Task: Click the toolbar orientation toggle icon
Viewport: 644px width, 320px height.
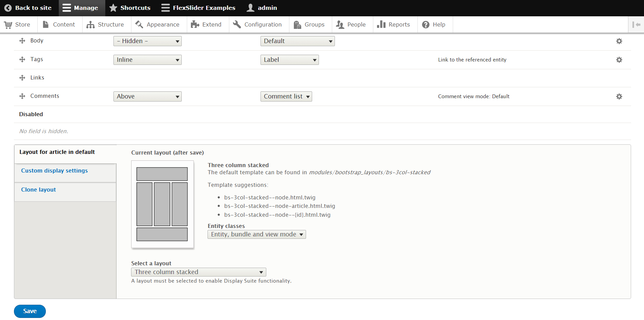Action: (636, 24)
